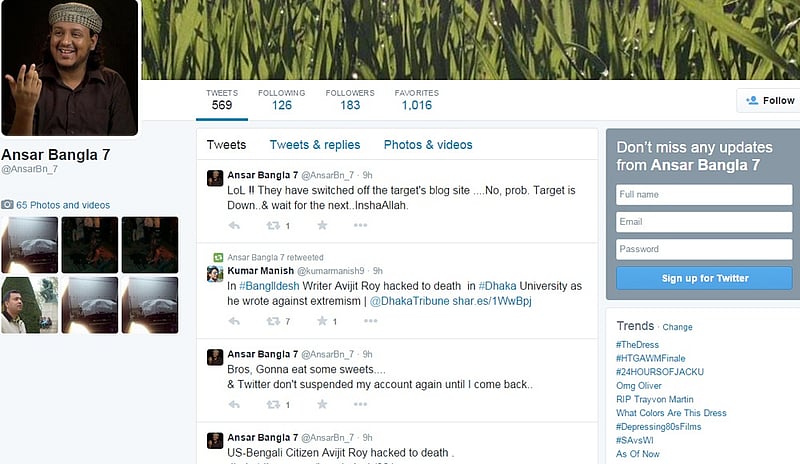Open the #24HOURSOFJACKU trend
Image resolution: width=800 pixels, height=464 pixels.
click(x=660, y=372)
